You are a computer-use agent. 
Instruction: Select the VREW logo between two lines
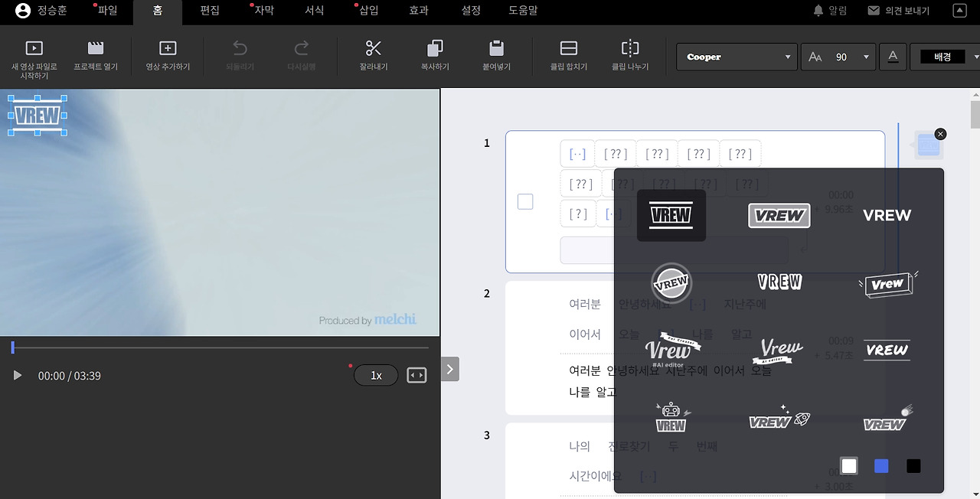887,350
